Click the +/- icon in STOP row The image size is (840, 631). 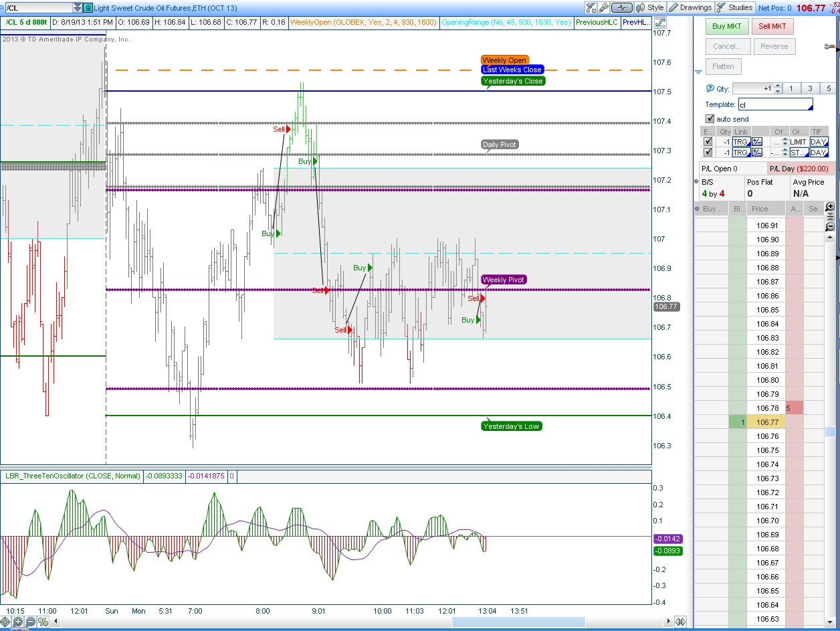(757, 153)
